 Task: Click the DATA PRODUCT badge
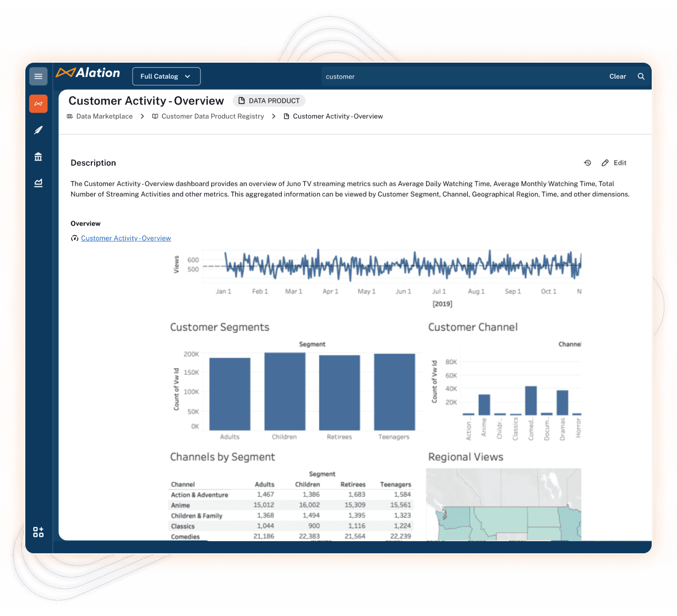[269, 101]
